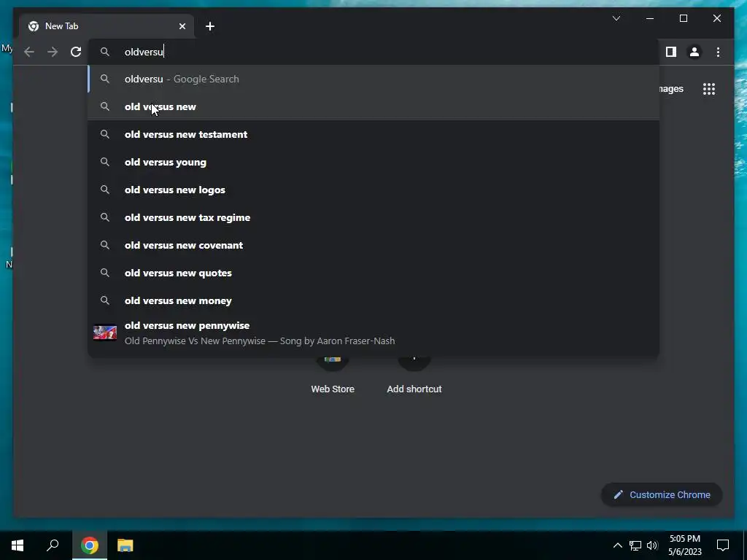747x560 pixels.
Task: Select 'old versus new covenant' suggestion
Action: (374, 245)
